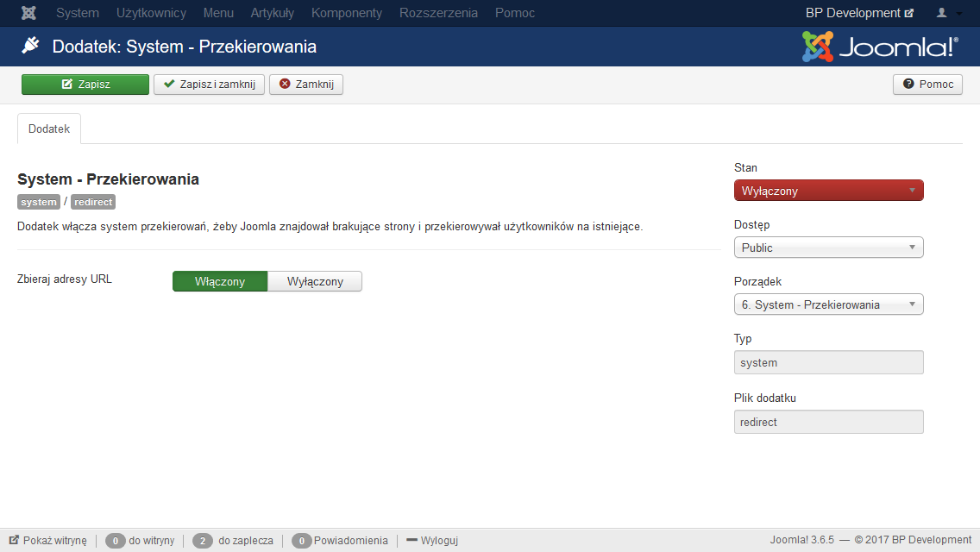The width and height of the screenshot is (980, 552).
Task: Open the user account icon menu
Action: [948, 13]
